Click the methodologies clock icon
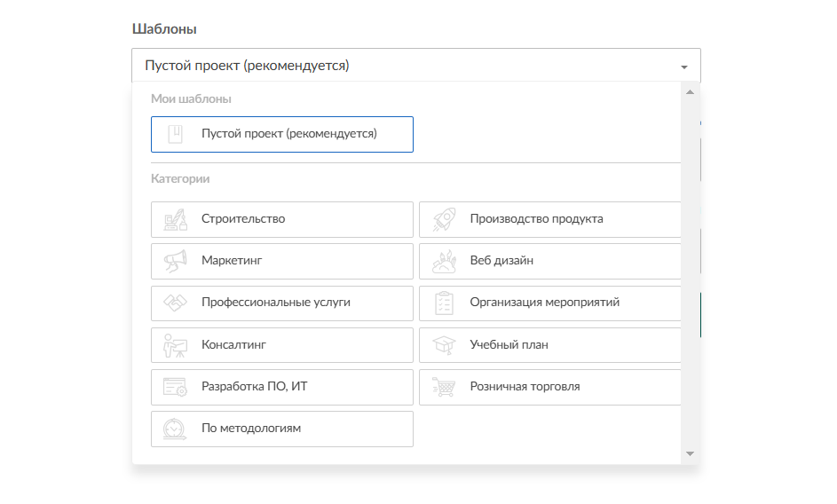 [x=175, y=429]
